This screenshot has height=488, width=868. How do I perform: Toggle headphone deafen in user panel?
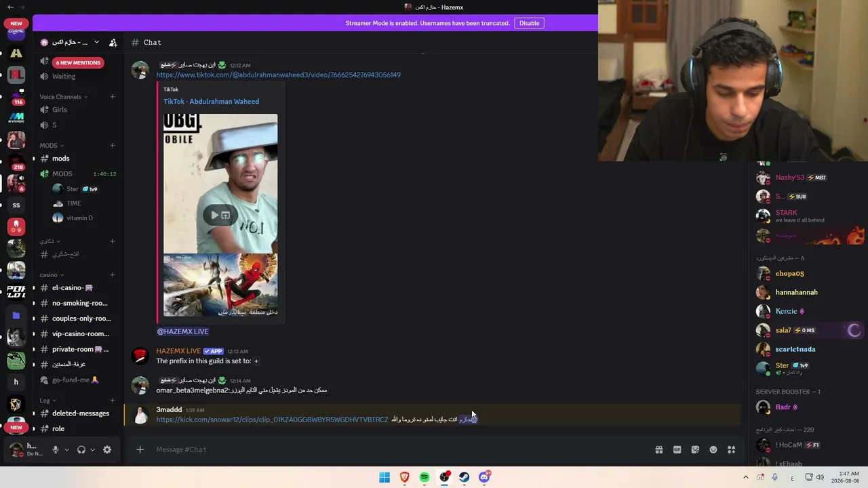(x=81, y=449)
